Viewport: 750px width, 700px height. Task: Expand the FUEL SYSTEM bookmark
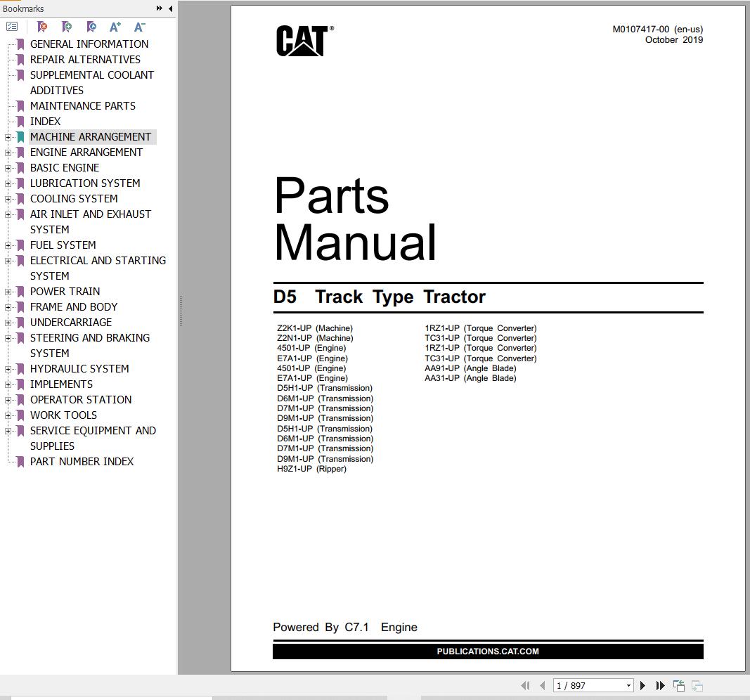pos(8,246)
